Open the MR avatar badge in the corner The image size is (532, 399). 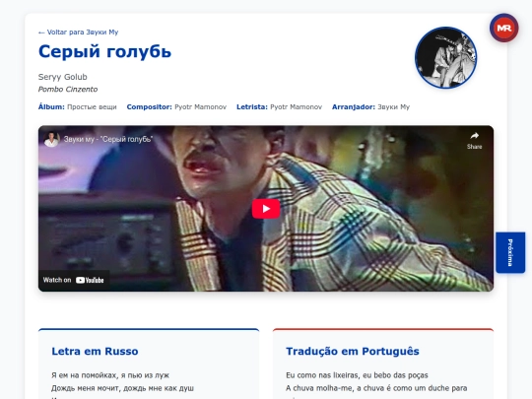[503, 28]
